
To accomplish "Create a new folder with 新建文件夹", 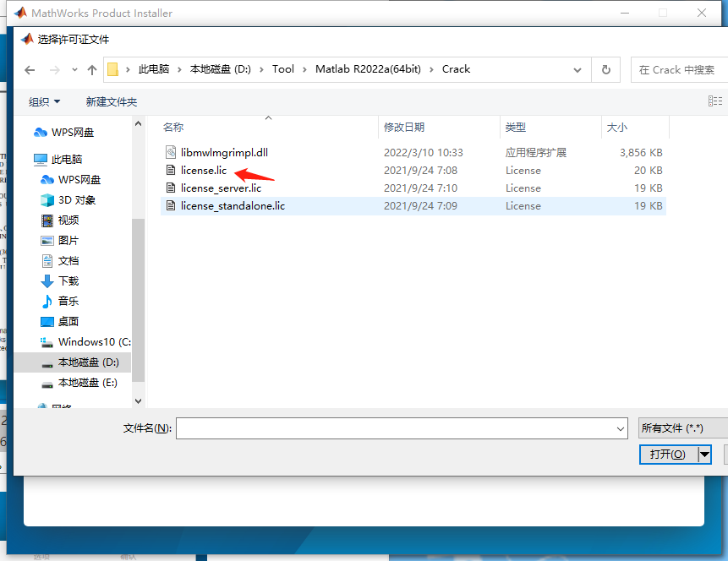I will (x=112, y=101).
